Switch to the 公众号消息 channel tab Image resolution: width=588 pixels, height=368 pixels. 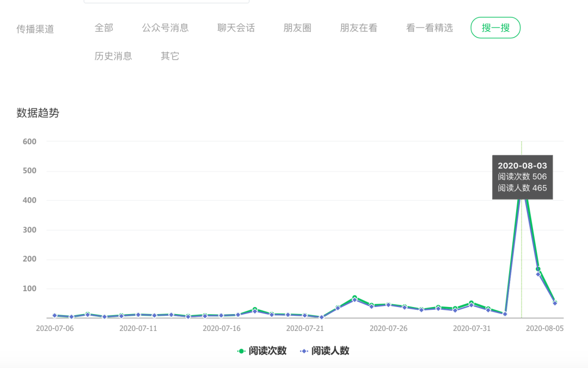(166, 28)
